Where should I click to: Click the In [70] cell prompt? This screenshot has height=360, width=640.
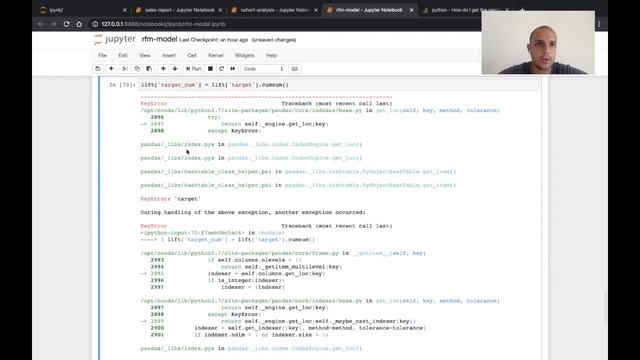coord(122,85)
